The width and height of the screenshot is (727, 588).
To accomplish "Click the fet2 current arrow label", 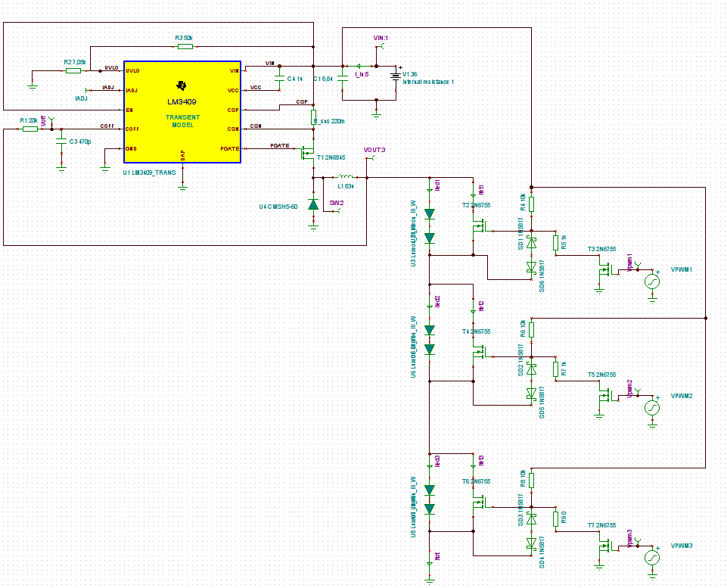I will 481,306.
